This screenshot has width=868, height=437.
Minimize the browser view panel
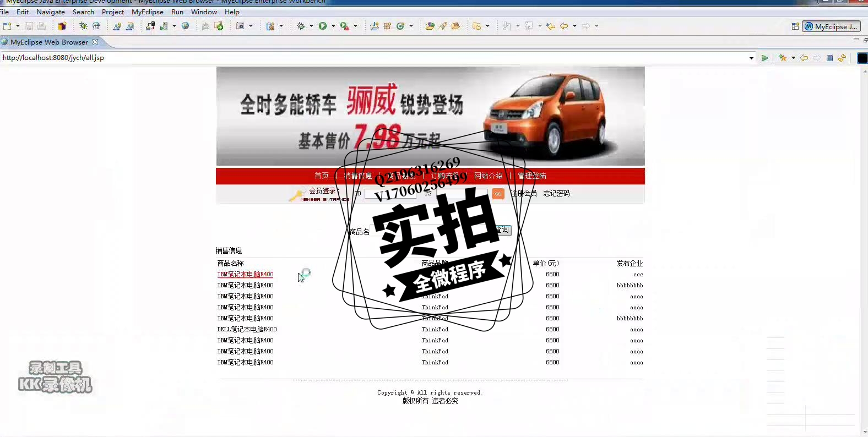[856, 40]
